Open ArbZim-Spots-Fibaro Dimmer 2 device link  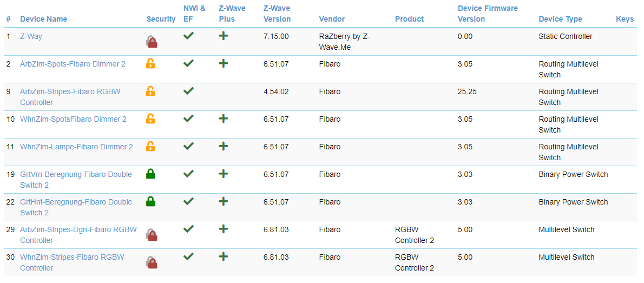73,64
